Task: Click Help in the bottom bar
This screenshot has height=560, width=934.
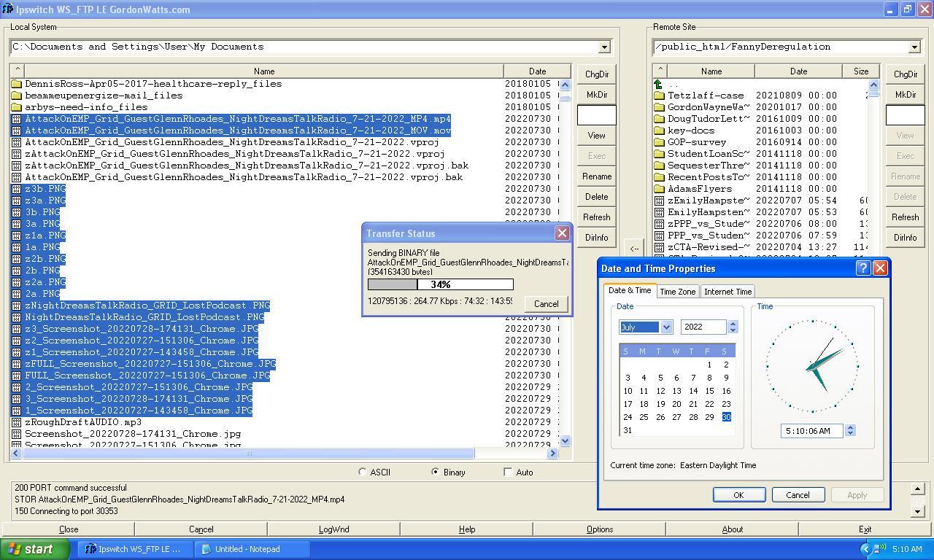Action: (466, 529)
